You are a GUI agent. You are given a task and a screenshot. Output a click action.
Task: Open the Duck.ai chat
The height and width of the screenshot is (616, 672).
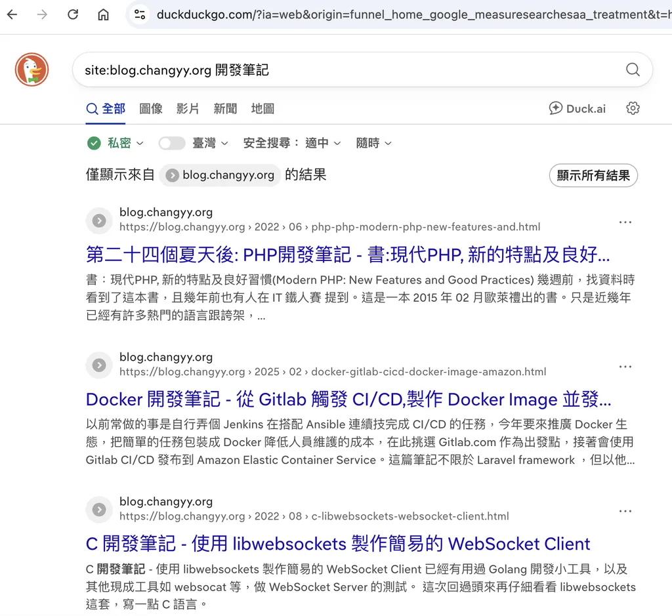pos(577,108)
